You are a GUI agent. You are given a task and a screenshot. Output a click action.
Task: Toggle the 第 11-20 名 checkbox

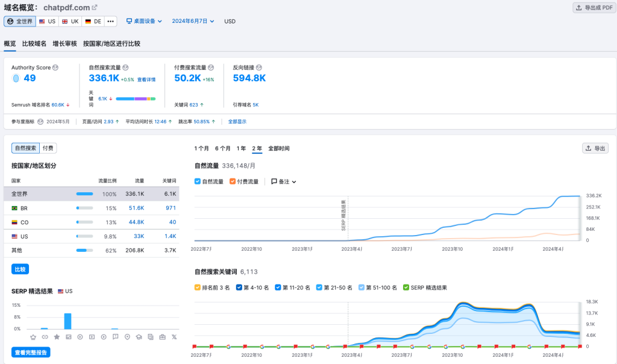[x=278, y=287]
